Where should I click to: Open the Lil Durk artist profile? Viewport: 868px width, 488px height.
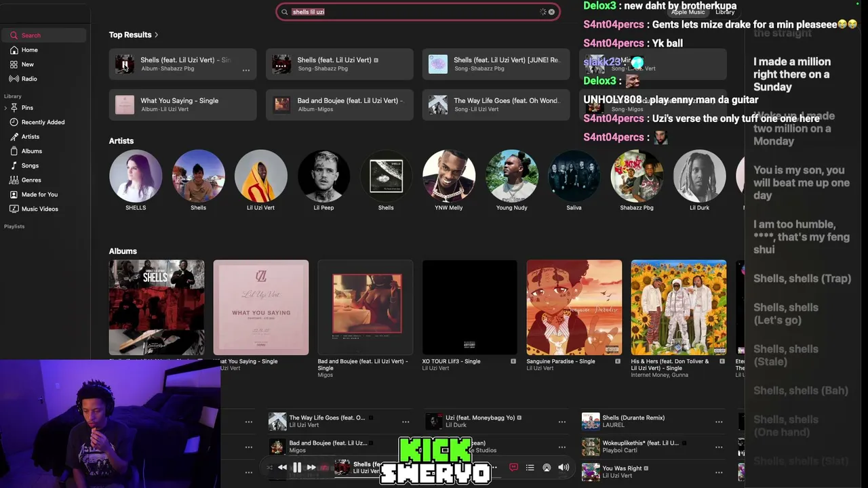pyautogui.click(x=699, y=176)
